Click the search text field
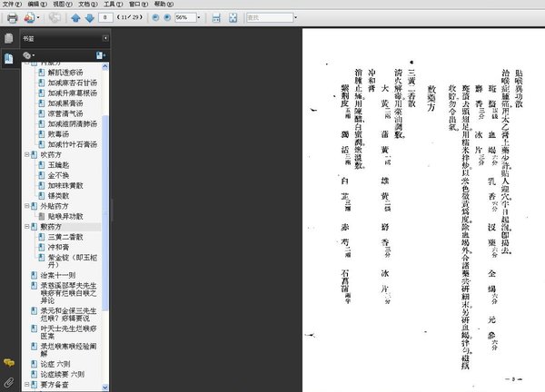 click(270, 17)
